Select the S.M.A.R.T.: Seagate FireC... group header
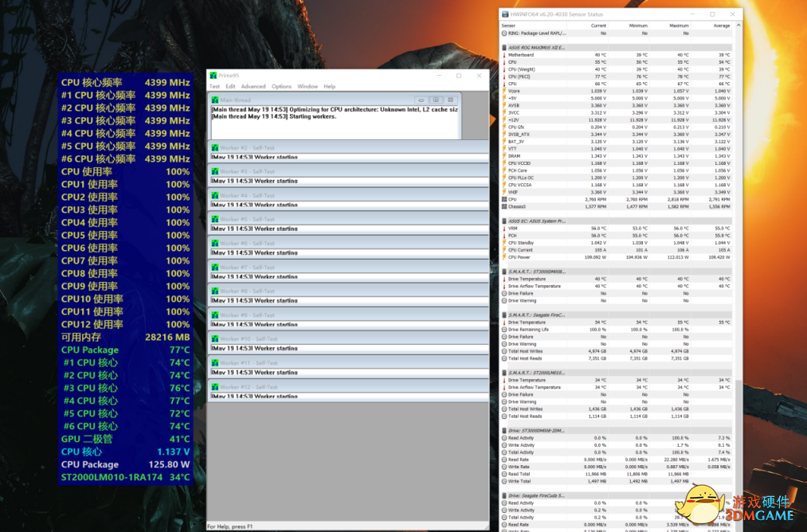This screenshot has width=807, height=532. coord(617,315)
